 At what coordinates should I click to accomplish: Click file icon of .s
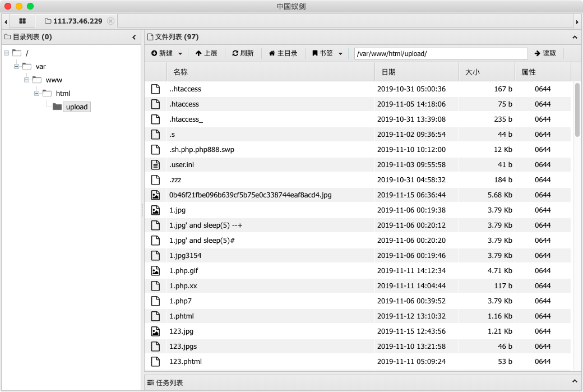[155, 134]
